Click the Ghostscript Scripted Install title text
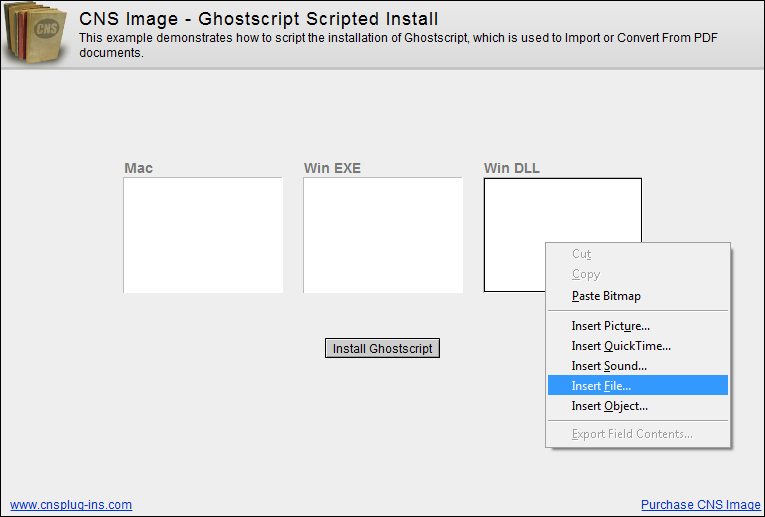This screenshot has width=765, height=517. point(318,19)
